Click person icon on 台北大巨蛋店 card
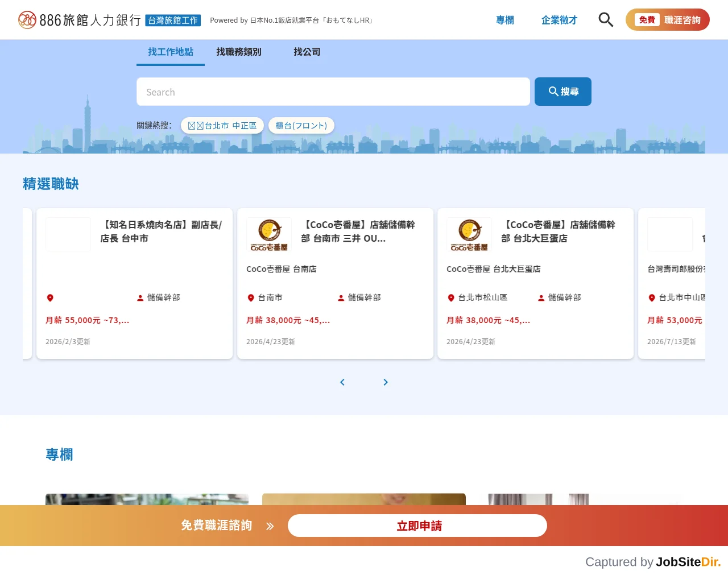This screenshot has width=728, height=579. click(541, 298)
